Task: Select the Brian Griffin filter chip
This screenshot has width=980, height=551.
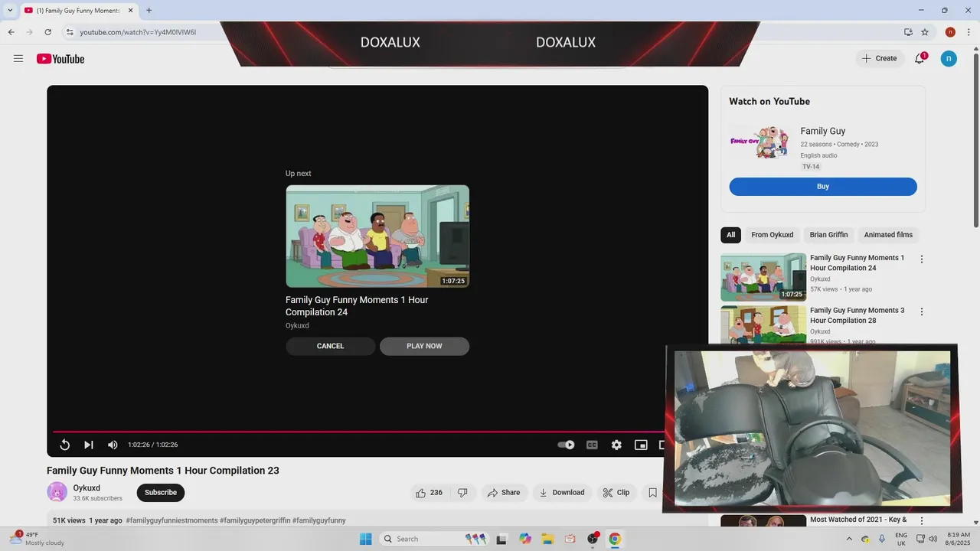Action: 828,235
